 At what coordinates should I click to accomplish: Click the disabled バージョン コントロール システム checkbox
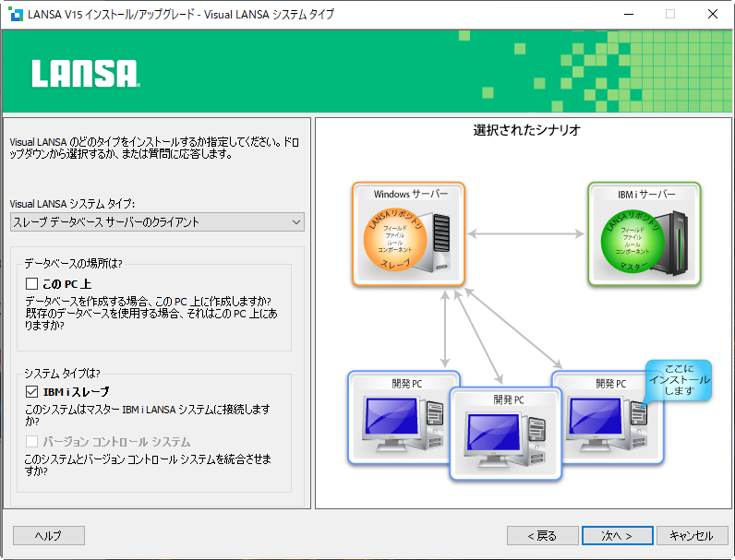32,442
